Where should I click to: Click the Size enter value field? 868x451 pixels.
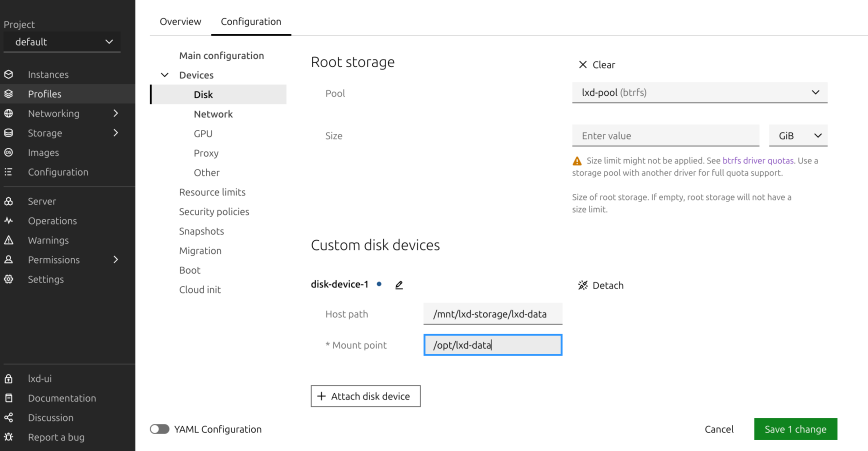[x=665, y=135]
